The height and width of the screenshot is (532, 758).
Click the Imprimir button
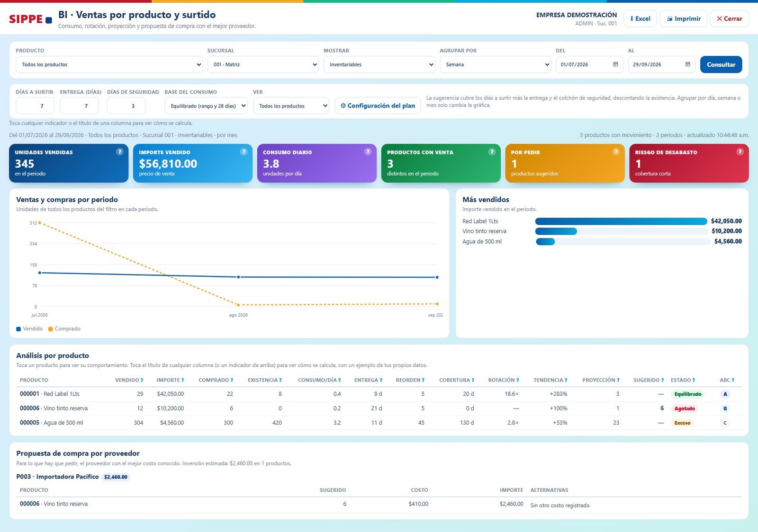pyautogui.click(x=684, y=18)
